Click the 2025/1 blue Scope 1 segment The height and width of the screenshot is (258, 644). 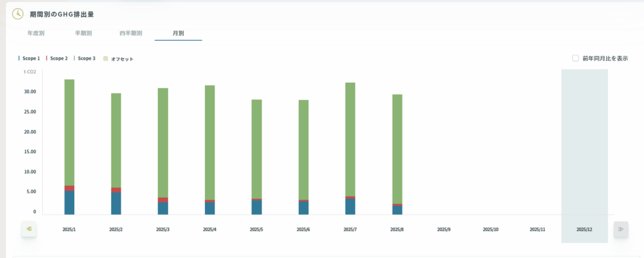point(69,203)
